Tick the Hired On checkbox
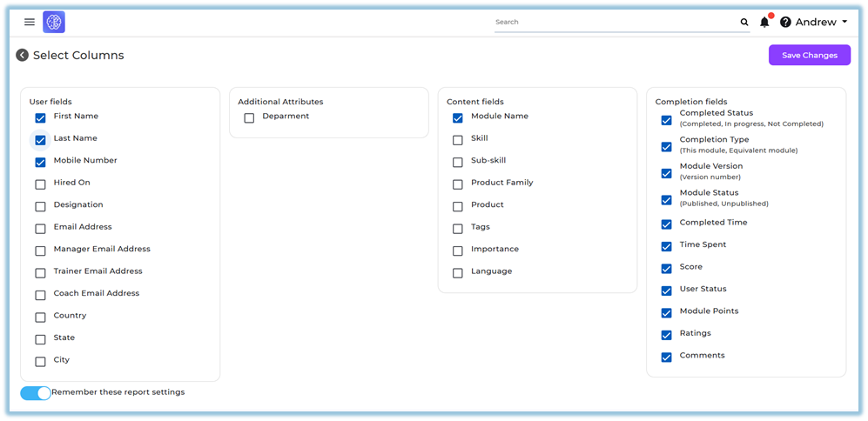868x421 pixels. click(40, 184)
